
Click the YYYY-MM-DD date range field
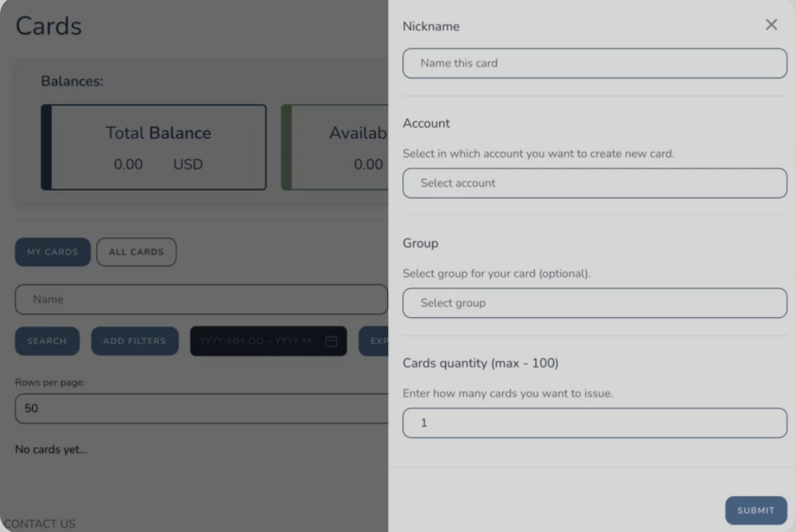[254, 341]
